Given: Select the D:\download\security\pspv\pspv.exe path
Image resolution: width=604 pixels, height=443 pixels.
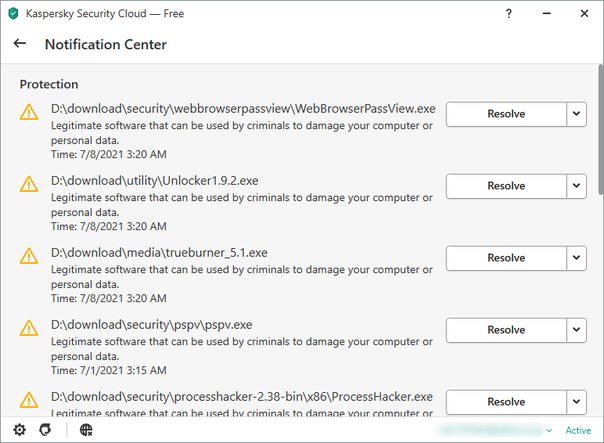Looking at the screenshot, I should pos(151,325).
